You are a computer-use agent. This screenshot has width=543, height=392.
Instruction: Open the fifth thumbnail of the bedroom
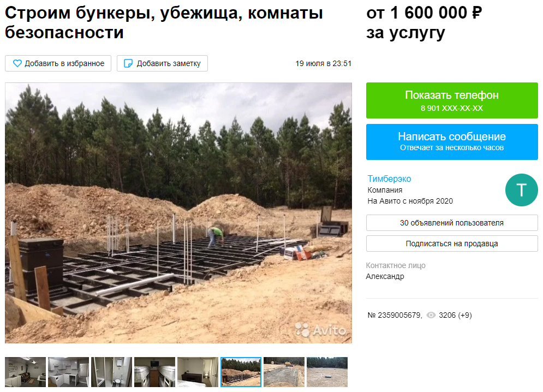pyautogui.click(x=198, y=372)
